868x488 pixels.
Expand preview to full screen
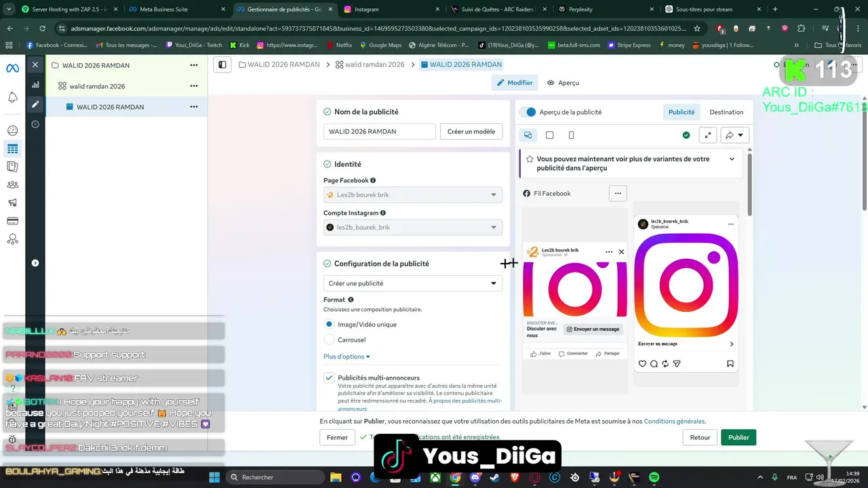(x=708, y=135)
